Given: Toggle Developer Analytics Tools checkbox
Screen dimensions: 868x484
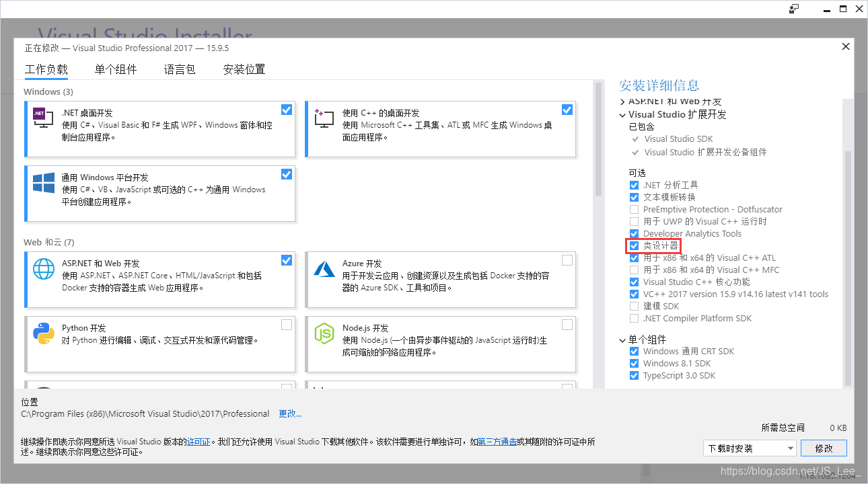Looking at the screenshot, I should [634, 233].
